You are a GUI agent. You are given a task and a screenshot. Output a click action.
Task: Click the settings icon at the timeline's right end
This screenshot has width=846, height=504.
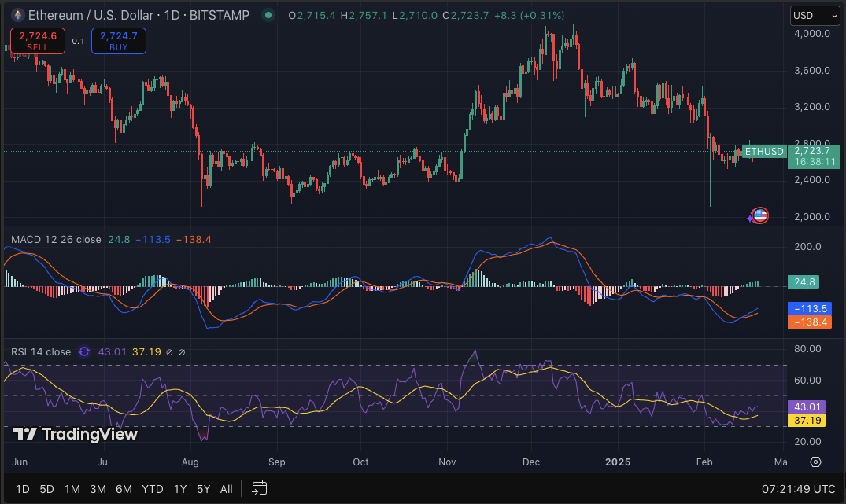815,462
